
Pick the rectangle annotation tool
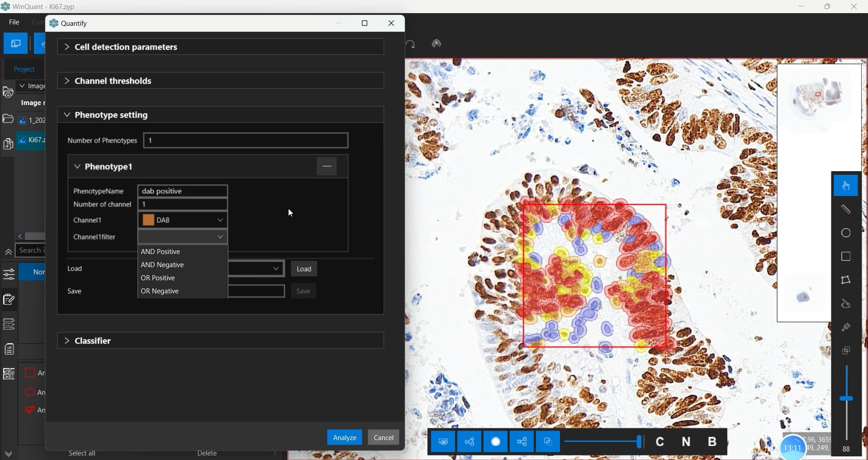[x=845, y=257]
